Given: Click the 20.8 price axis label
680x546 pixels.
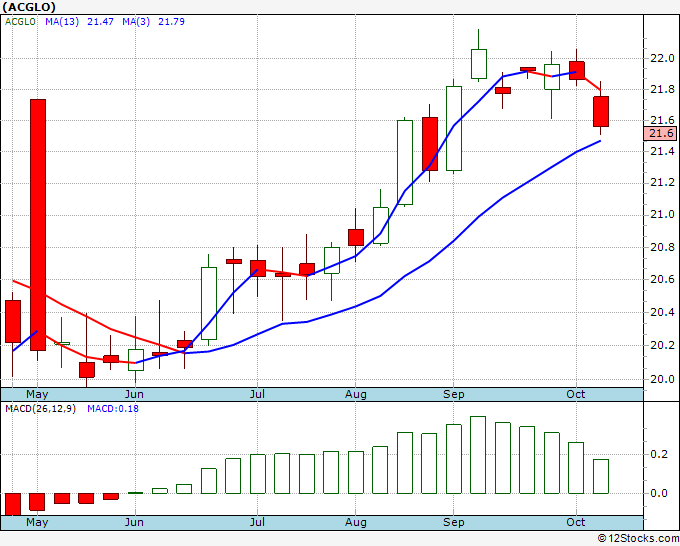Looking at the screenshot, I should (662, 247).
